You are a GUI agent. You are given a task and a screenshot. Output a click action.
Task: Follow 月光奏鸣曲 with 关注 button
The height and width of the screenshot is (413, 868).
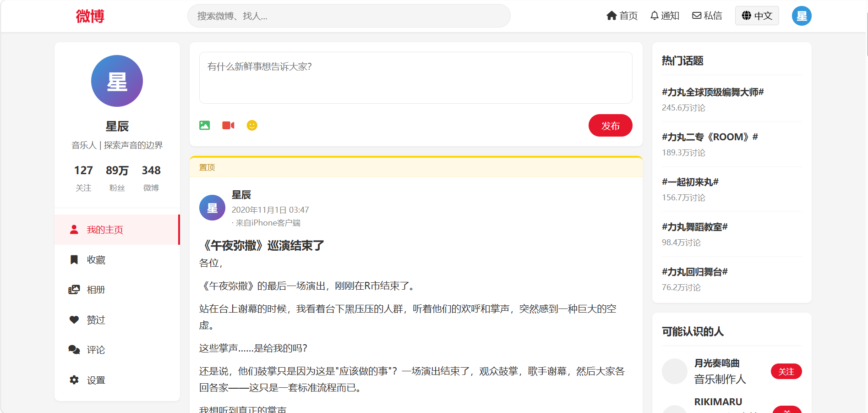click(x=786, y=371)
